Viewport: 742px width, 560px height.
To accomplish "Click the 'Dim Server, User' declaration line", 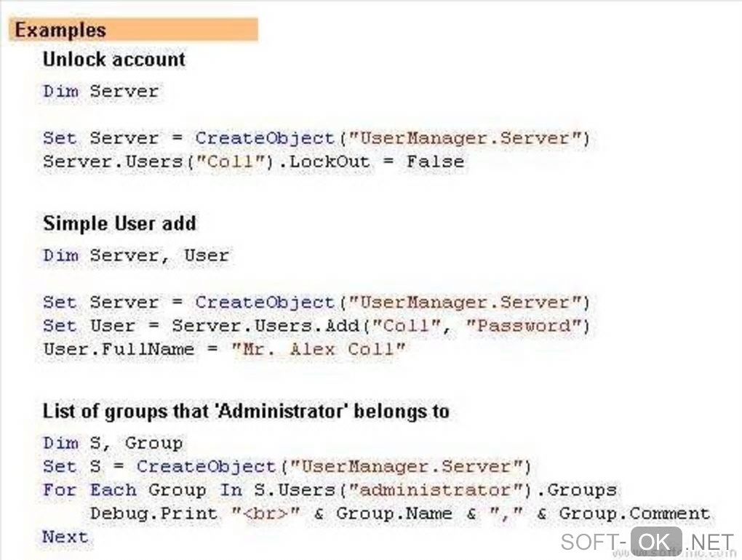I will [x=135, y=255].
